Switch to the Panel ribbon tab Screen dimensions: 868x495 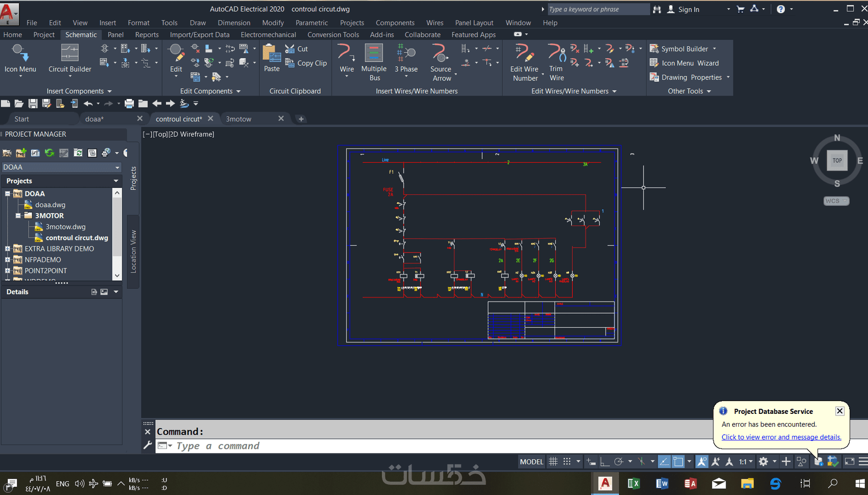pos(115,35)
